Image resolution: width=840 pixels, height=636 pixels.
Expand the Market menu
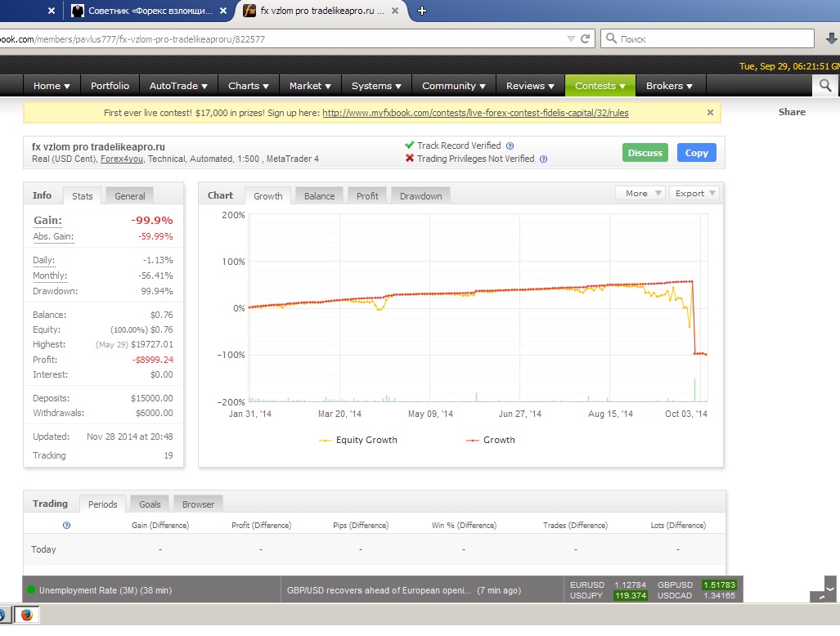pos(310,86)
